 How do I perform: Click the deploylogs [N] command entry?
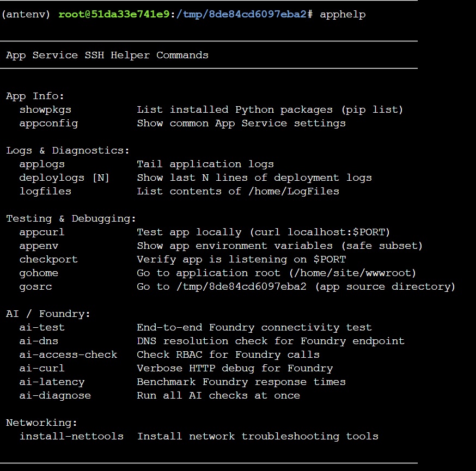(x=64, y=178)
